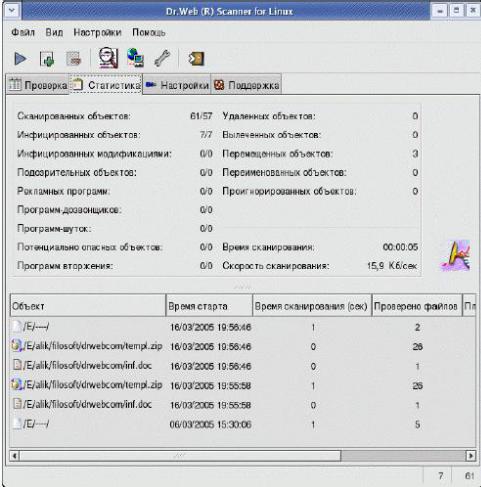Click the zip icon of templ.zip at 19:55:58

pyautogui.click(x=16, y=385)
